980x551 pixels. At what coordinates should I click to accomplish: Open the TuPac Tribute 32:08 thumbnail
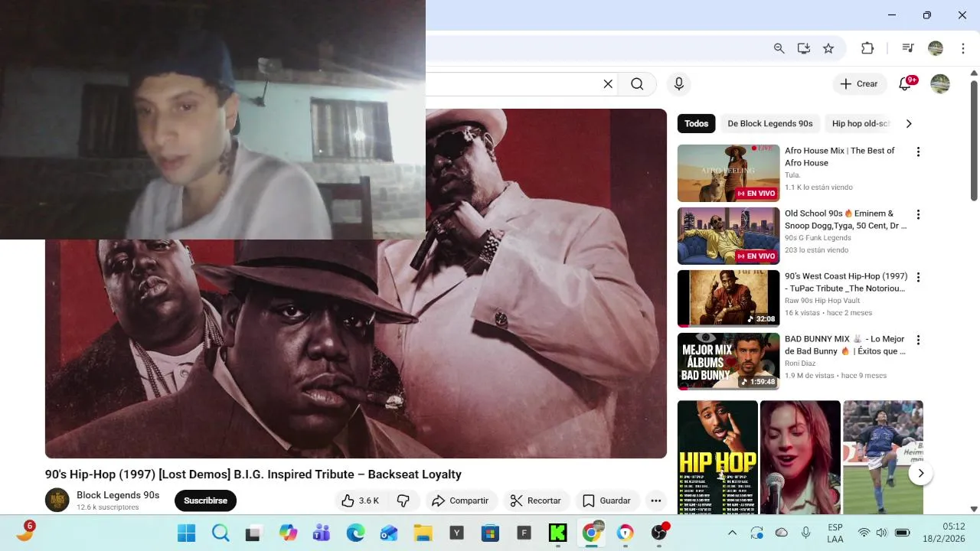pos(728,298)
